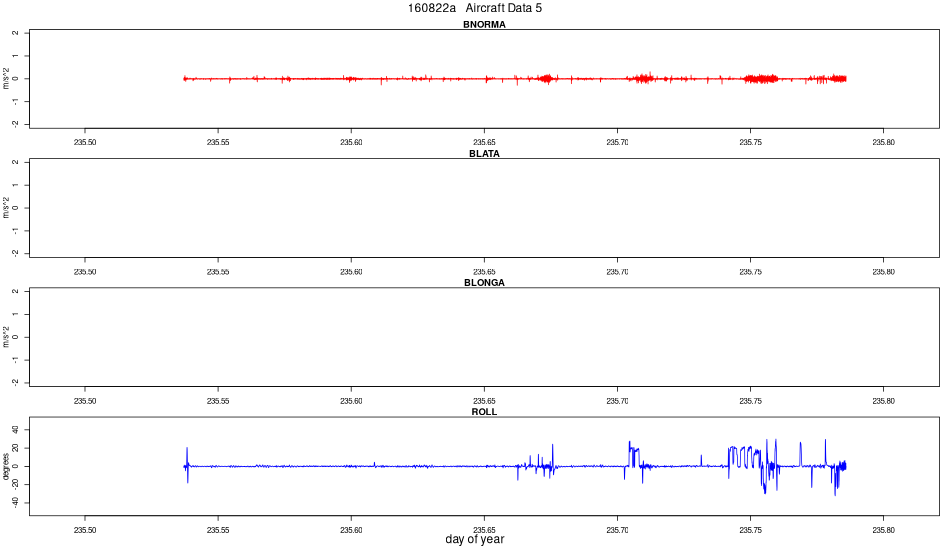Image resolution: width=950 pixels, height=550 pixels.
Task: Click the m/s^2 y-axis label of BNORMA
Action: [x=6, y=79]
